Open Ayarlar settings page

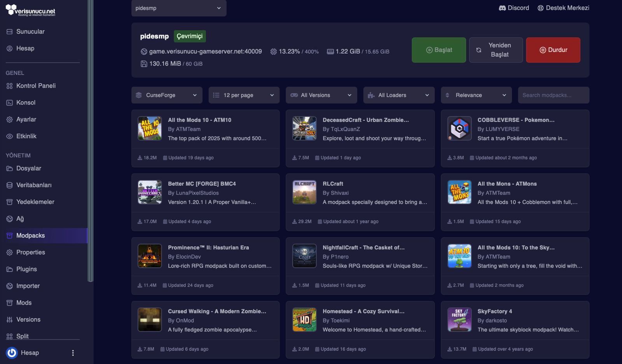pos(26,119)
